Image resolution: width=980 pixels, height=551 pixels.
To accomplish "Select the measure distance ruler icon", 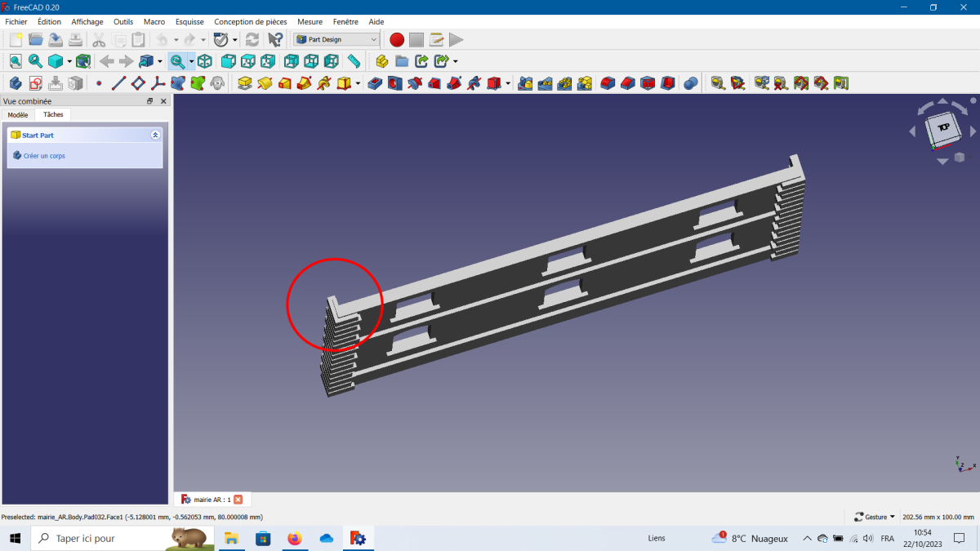I will (x=354, y=61).
